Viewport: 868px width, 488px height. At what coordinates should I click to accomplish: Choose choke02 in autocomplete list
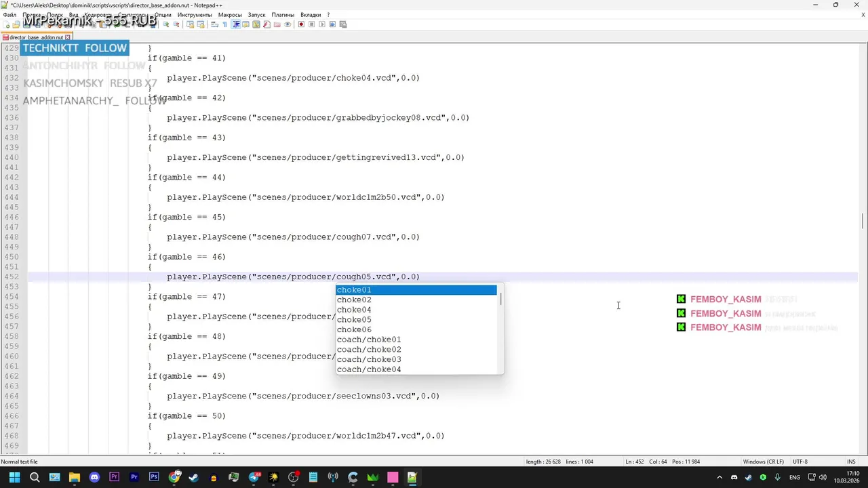[x=416, y=300]
